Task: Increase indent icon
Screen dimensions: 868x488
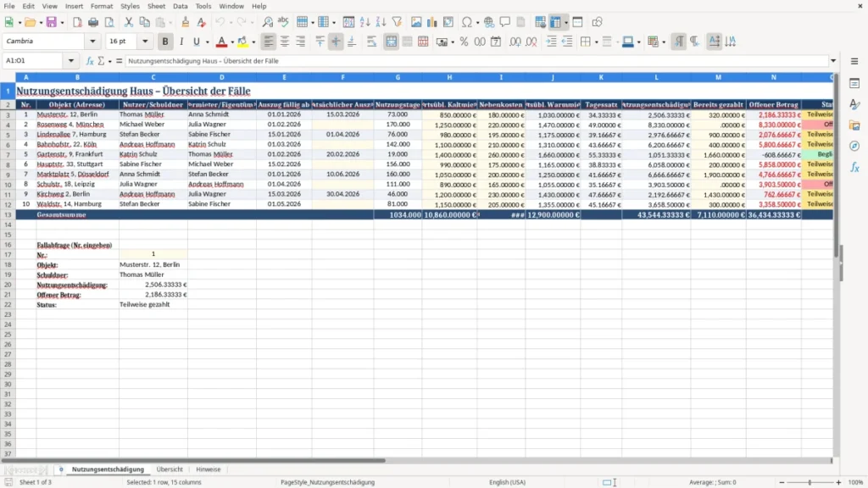Action: tap(551, 42)
